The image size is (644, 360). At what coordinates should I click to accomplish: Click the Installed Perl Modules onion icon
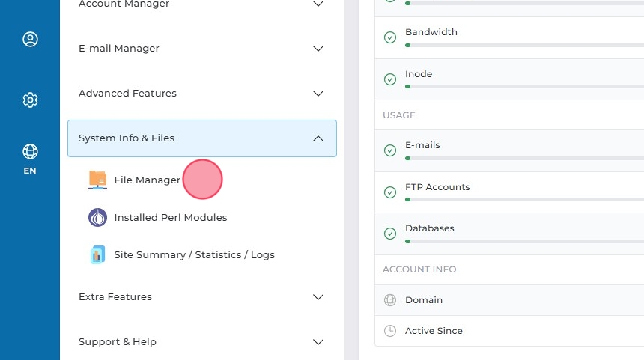(97, 218)
